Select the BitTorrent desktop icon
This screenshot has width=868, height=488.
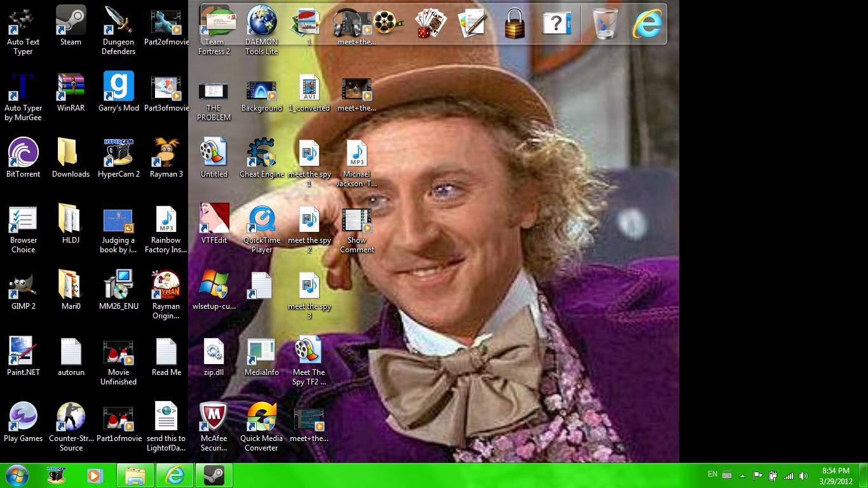pyautogui.click(x=24, y=158)
